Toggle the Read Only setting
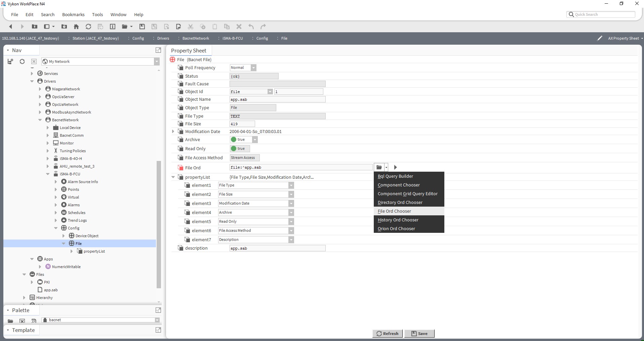Image resolution: width=644 pixels, height=341 pixels. click(x=239, y=148)
